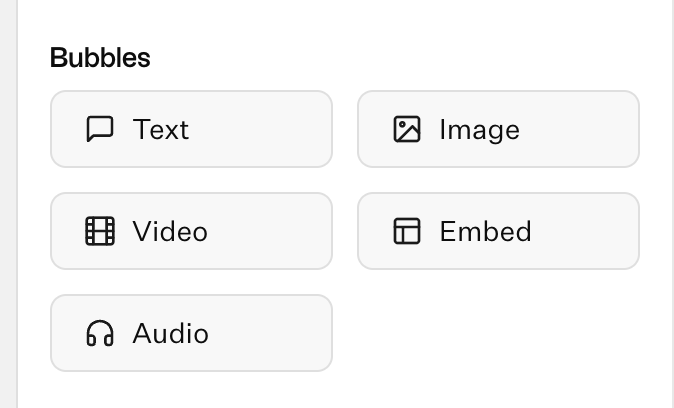Insert a Video bubble block
The height and width of the screenshot is (408, 674).
tap(191, 231)
